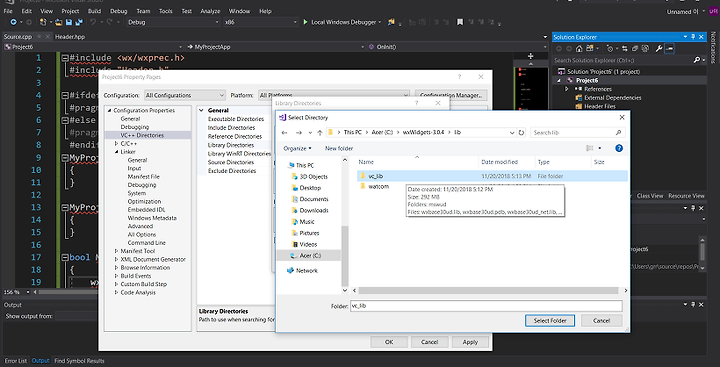Click the view layout icon in Select Directory
Screen dimensions: 720x367
(590, 148)
